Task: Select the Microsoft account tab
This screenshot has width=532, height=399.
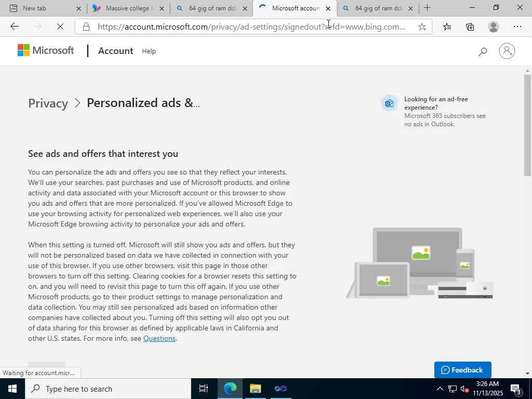Action: point(295,8)
